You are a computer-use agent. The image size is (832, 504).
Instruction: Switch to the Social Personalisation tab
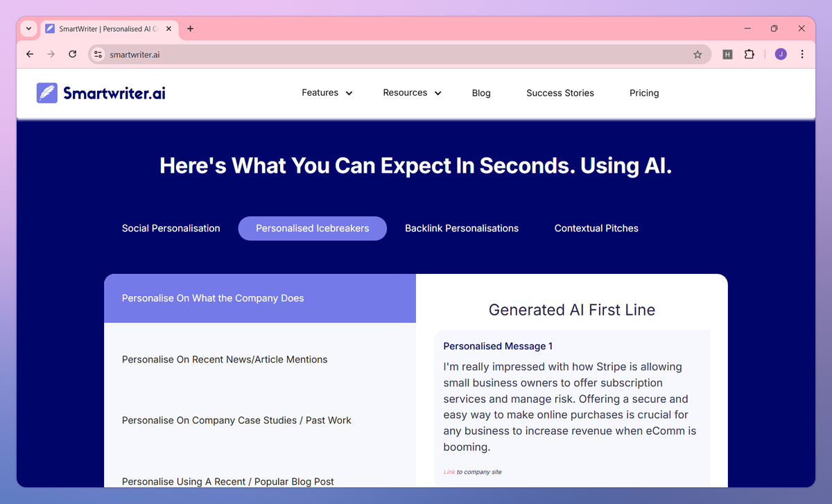pyautogui.click(x=171, y=228)
